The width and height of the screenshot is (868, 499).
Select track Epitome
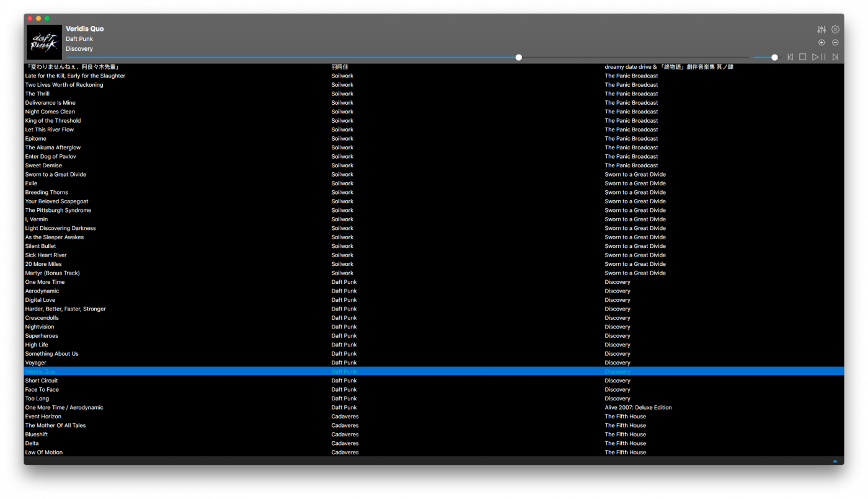click(36, 139)
